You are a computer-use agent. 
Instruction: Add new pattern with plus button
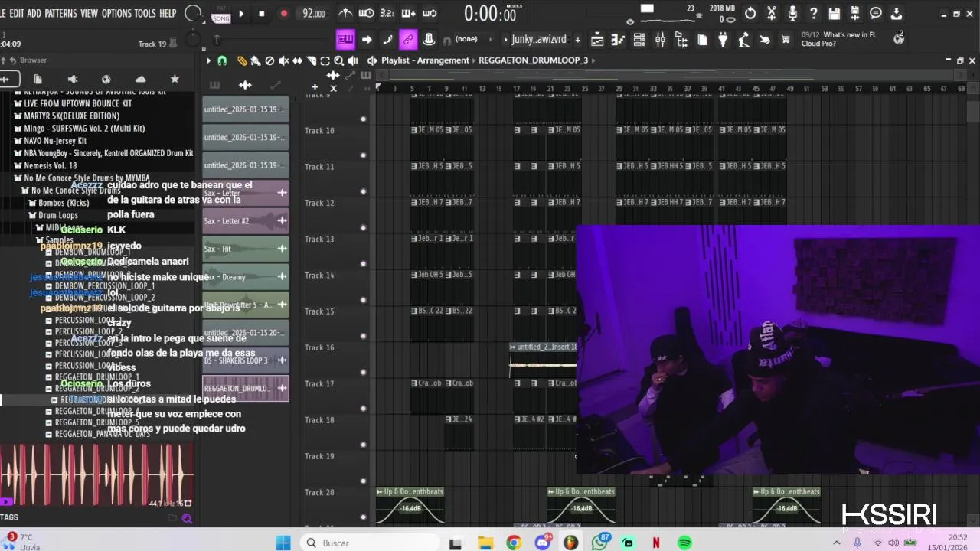click(x=578, y=40)
